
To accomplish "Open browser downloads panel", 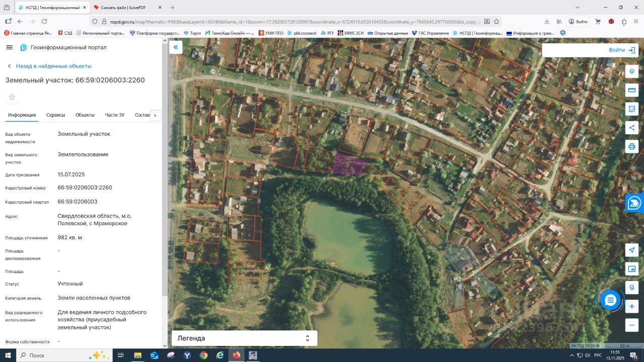I will point(547,22).
